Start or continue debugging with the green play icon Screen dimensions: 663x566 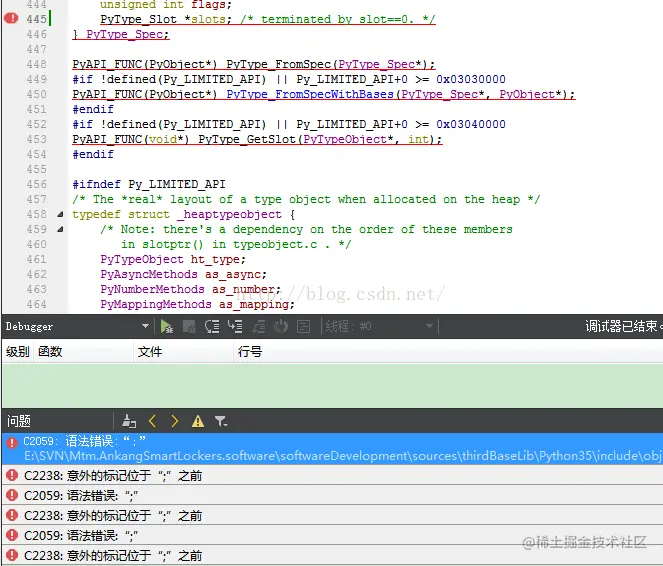point(167,326)
